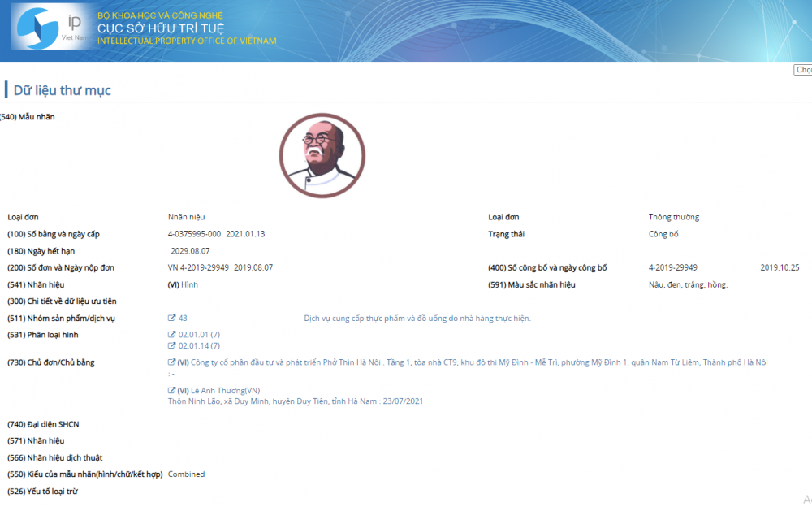
Task: Open figure classification 02.01.14 (7)
Action: click(200, 345)
